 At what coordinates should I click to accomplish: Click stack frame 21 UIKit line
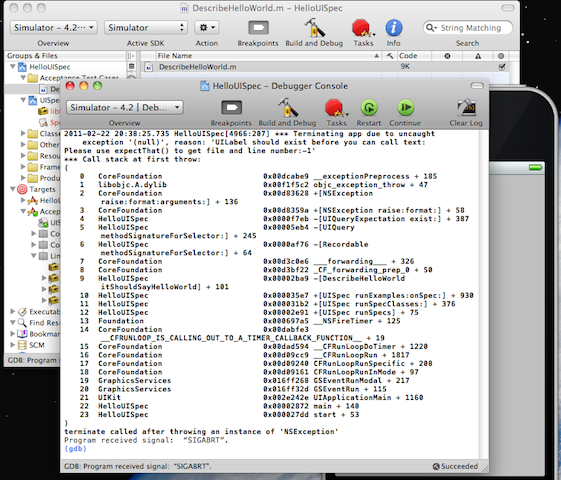(251, 397)
